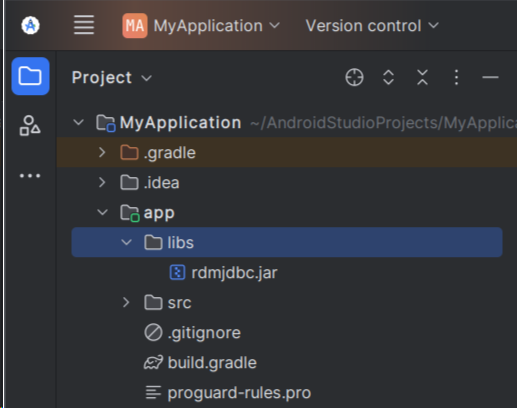Image resolution: width=517 pixels, height=408 pixels.
Task: Hide the Project panel with minimize dash
Action: coord(490,77)
